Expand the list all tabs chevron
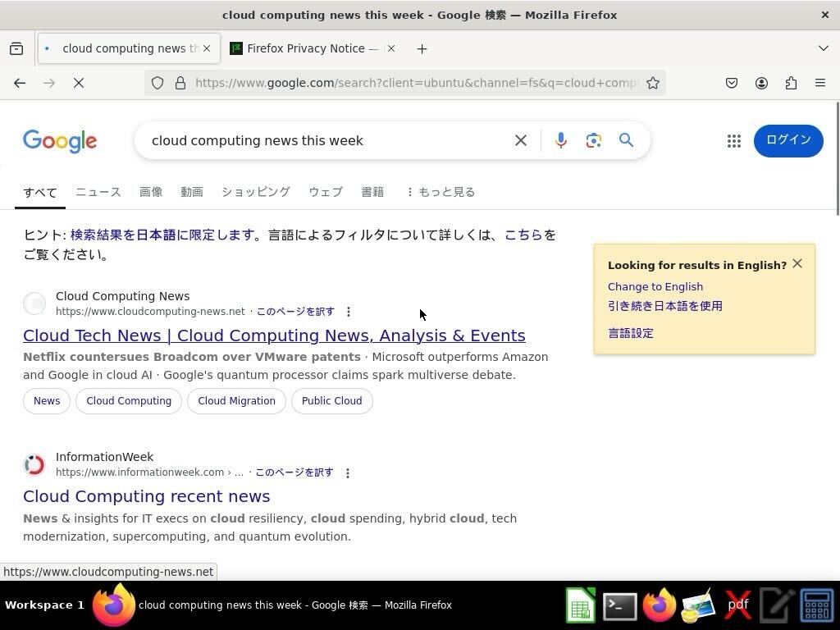 824,48
